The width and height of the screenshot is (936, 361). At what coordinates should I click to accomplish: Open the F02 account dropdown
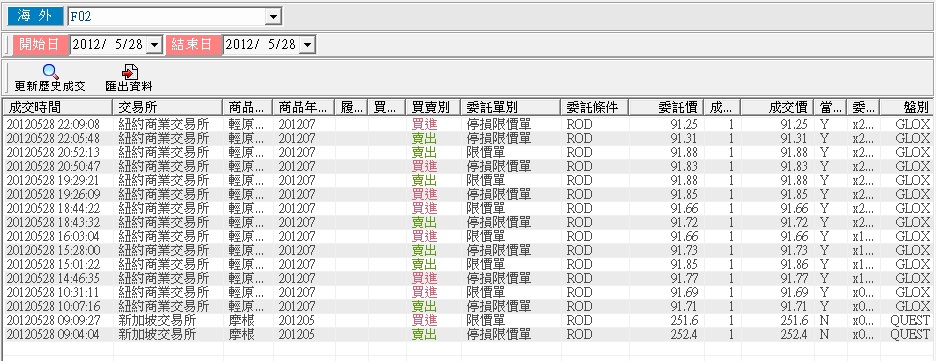pos(273,17)
